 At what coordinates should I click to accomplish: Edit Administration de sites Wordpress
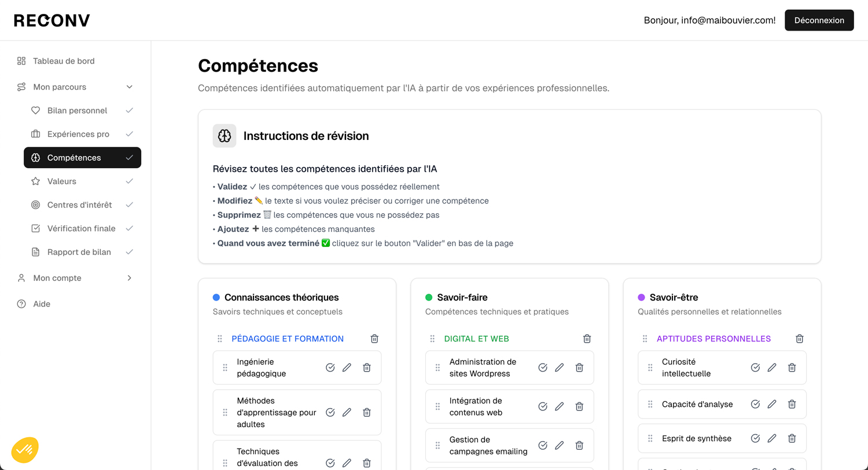[x=559, y=368]
